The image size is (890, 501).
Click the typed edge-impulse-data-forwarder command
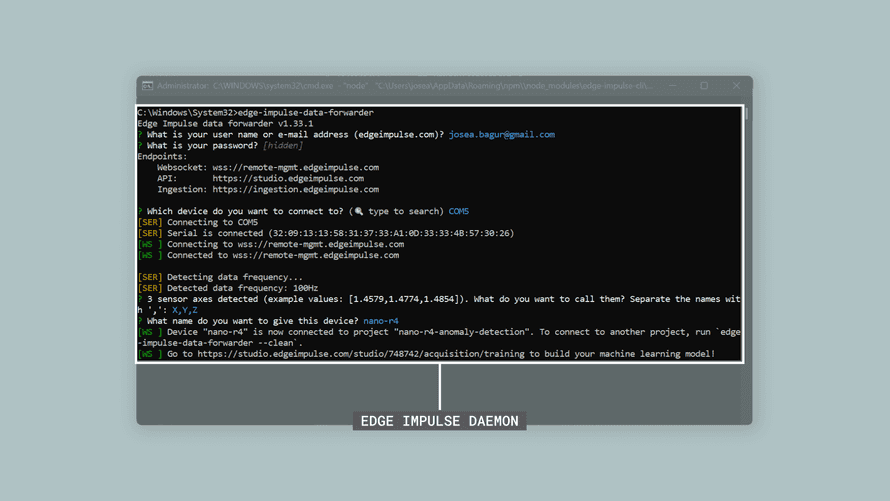click(x=305, y=113)
